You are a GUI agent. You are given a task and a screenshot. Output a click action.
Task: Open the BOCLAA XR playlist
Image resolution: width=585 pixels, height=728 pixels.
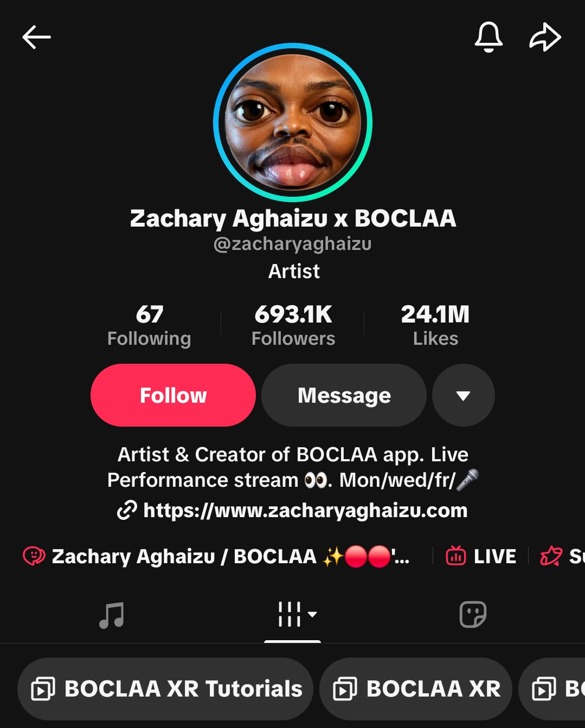(416, 689)
